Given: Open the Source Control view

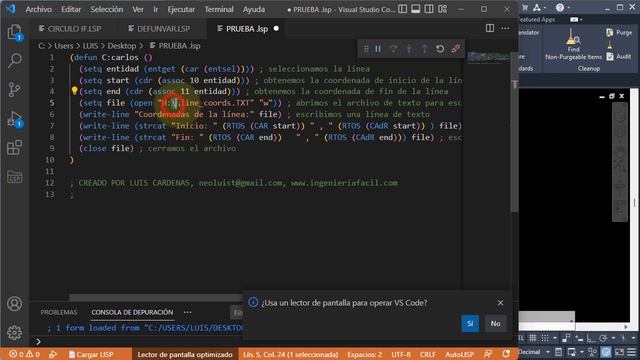Looking at the screenshot, I should [x=14, y=90].
